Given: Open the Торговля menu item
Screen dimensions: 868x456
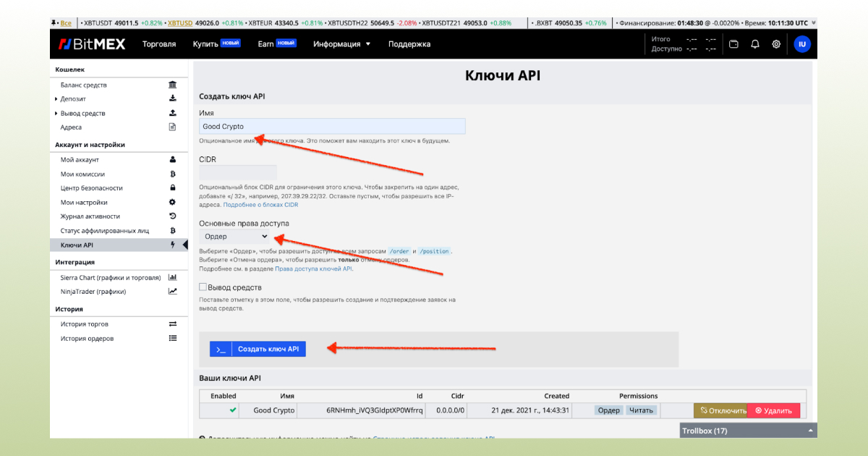Looking at the screenshot, I should (159, 44).
